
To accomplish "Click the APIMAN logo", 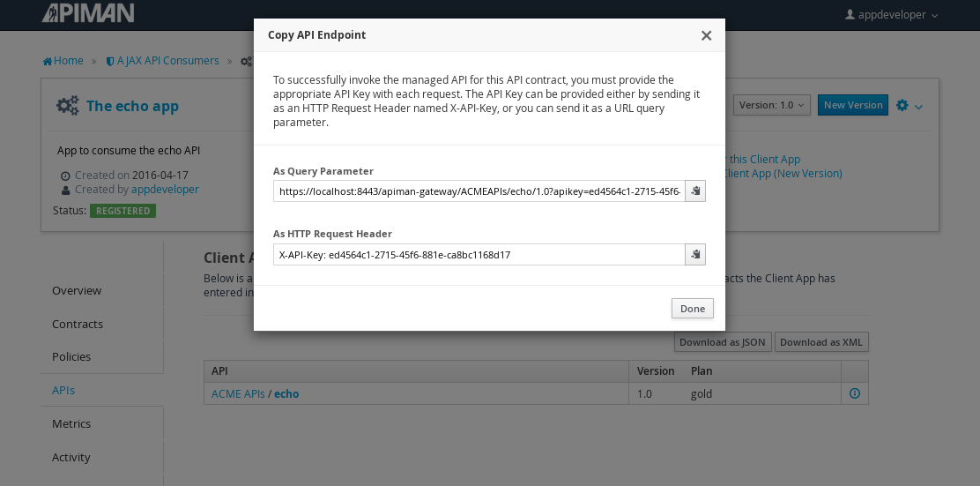I will pyautogui.click(x=88, y=12).
